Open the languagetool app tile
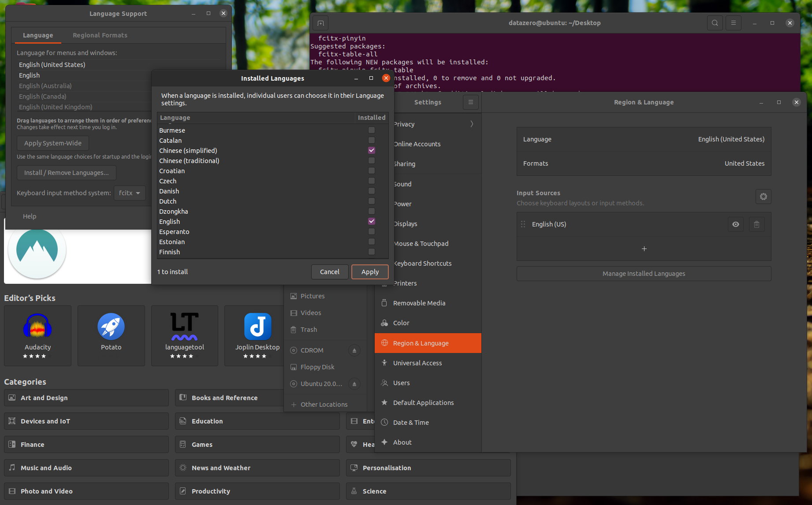The image size is (812, 505). click(185, 336)
